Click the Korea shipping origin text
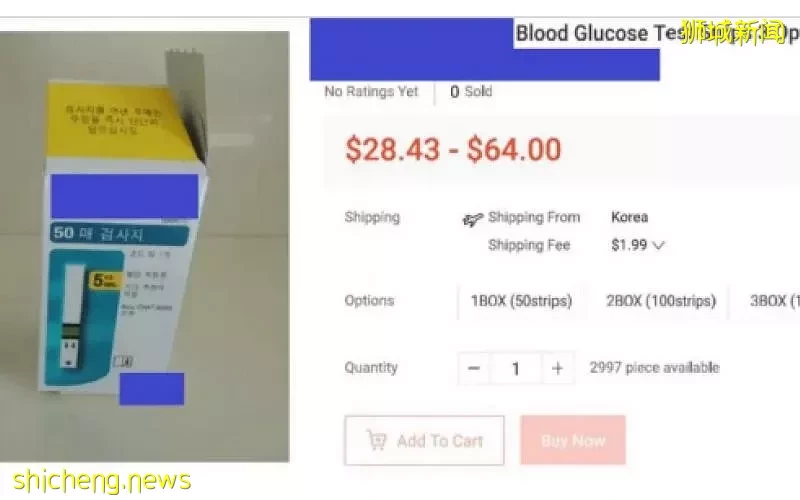This screenshot has height=500, width=800. [630, 217]
